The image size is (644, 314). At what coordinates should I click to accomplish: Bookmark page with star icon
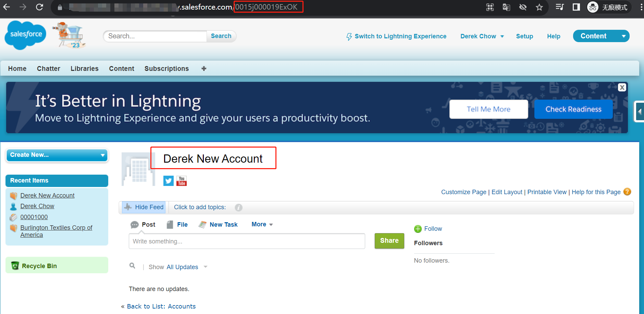(x=539, y=7)
